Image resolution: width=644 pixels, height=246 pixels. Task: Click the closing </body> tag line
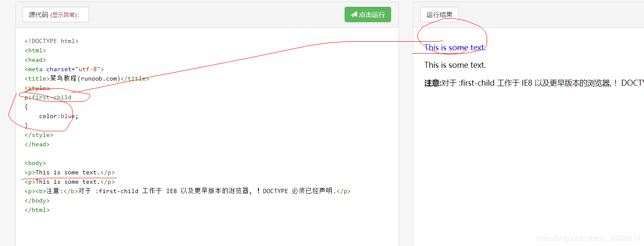[x=37, y=201]
